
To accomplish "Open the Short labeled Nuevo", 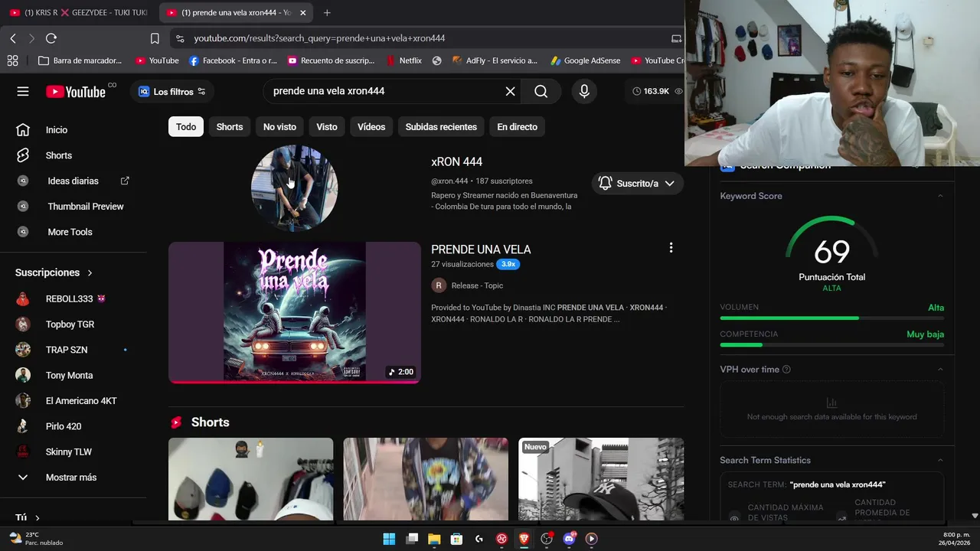I will 601,480.
